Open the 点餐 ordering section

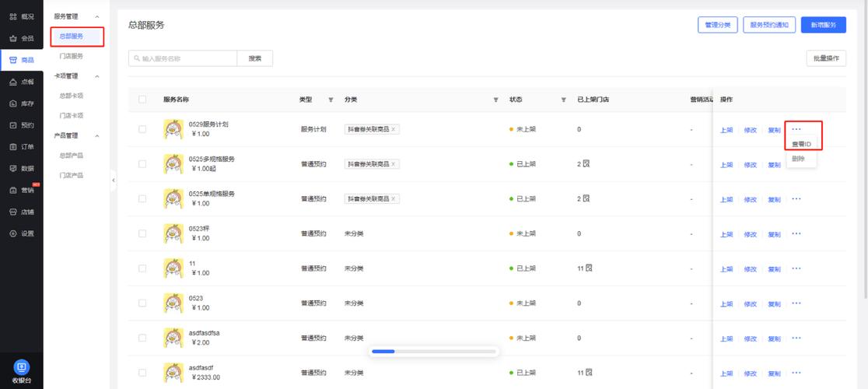coord(22,82)
